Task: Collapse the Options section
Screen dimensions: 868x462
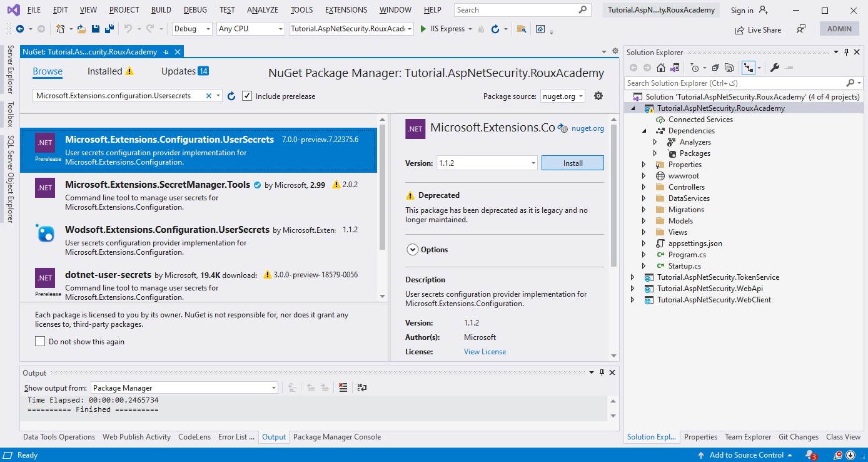Action: tap(413, 249)
